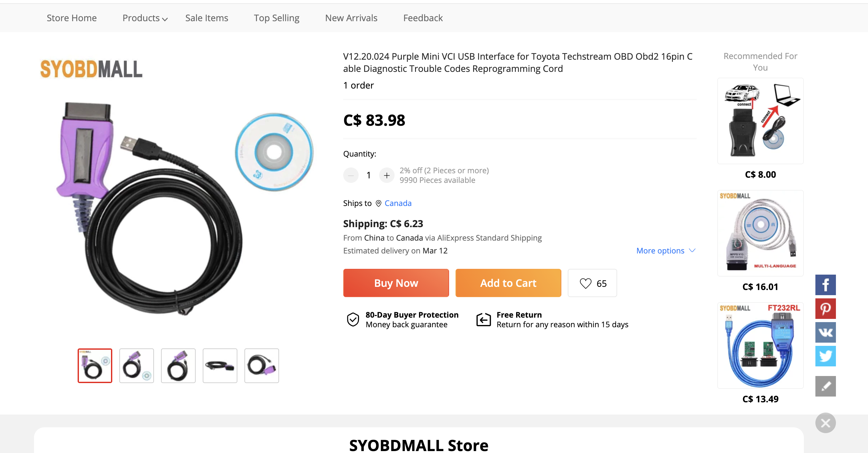
Task: Select the second product thumbnail
Action: coord(136,366)
